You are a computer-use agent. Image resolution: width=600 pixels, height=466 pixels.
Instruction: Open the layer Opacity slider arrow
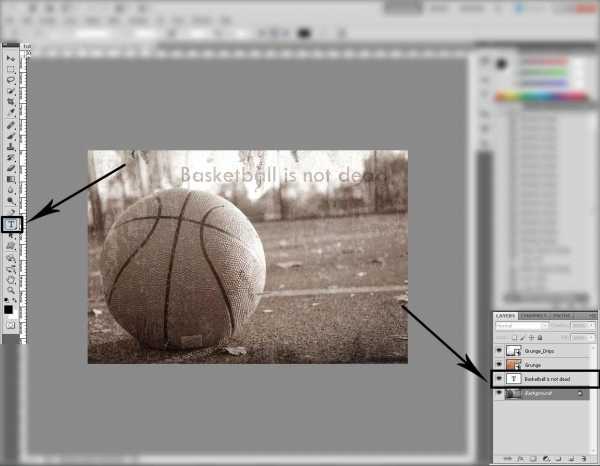592,326
